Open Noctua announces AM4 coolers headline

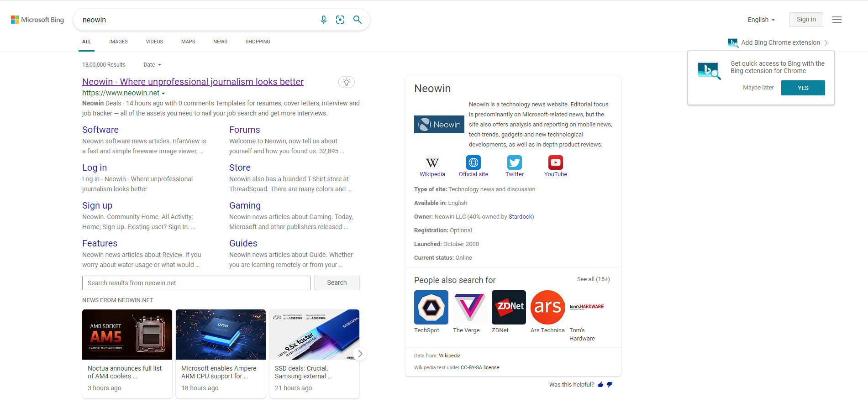click(125, 372)
